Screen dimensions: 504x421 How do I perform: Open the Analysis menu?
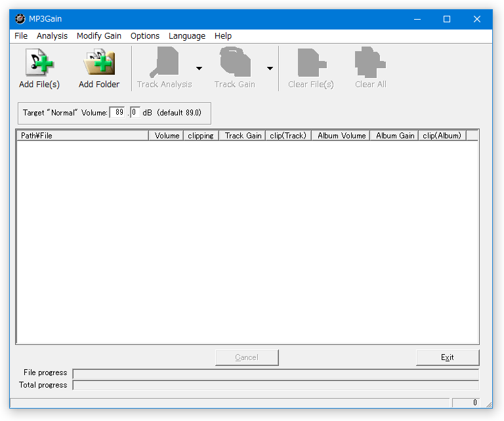click(x=52, y=36)
